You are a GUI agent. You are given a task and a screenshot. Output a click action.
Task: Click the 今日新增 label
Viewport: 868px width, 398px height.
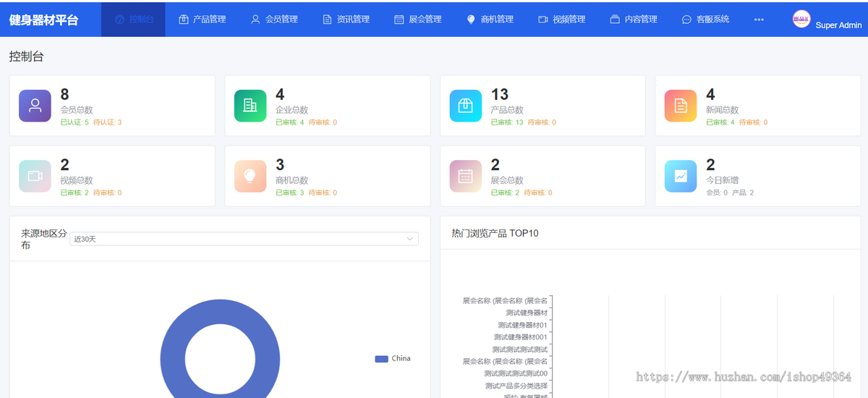point(722,180)
